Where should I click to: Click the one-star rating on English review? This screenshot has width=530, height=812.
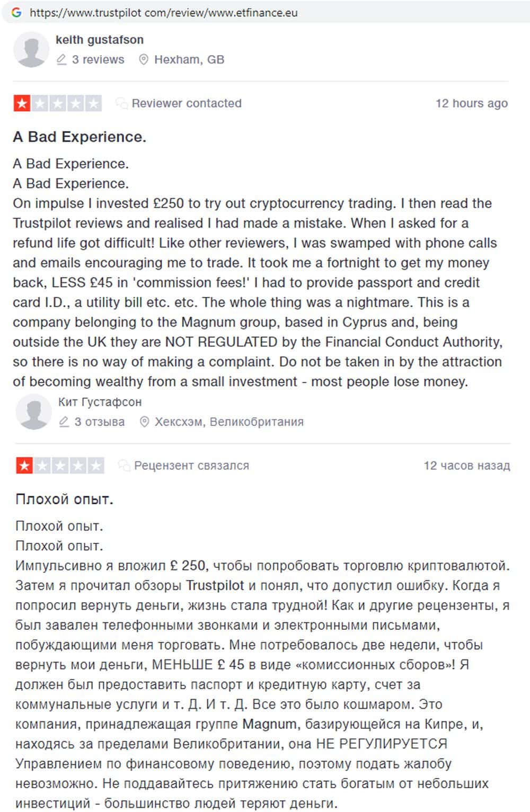coord(57,103)
